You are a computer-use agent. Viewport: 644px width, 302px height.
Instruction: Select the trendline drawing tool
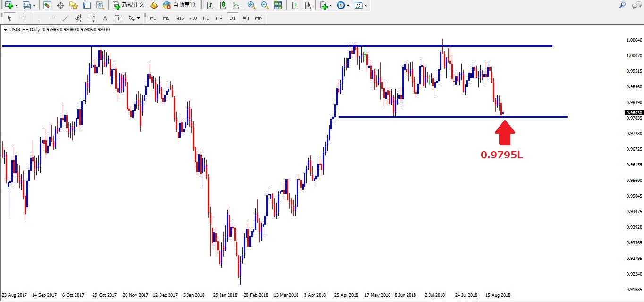pyautogui.click(x=66, y=18)
